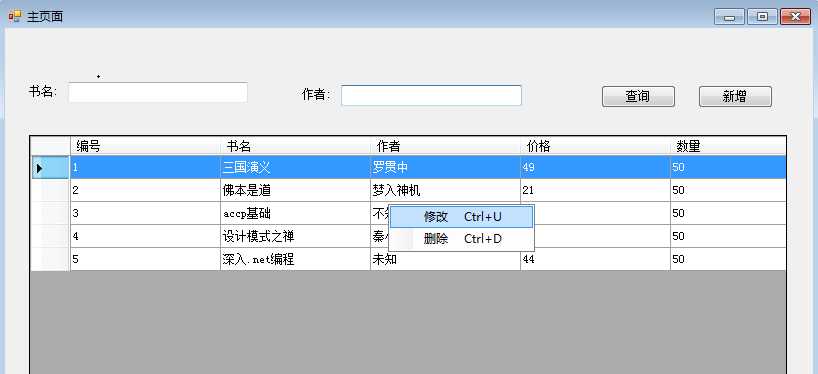818x374 pixels.
Task: Close the 主页面 window
Action: coord(796,17)
